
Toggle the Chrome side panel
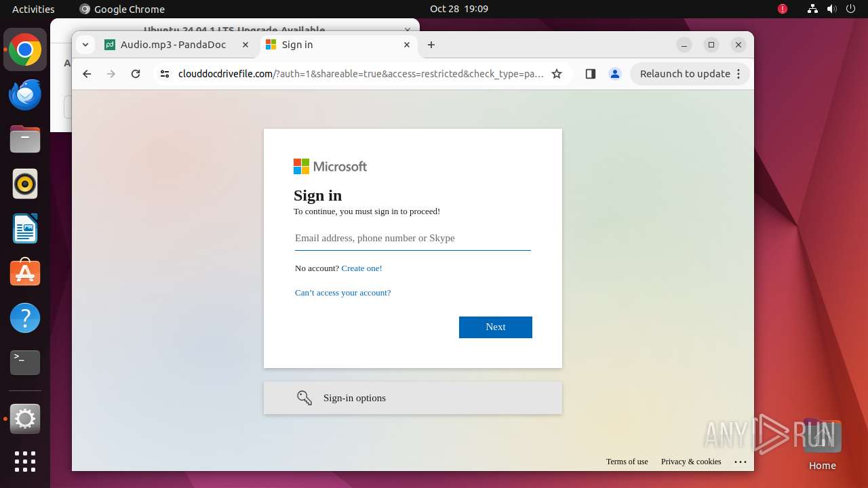[590, 74]
